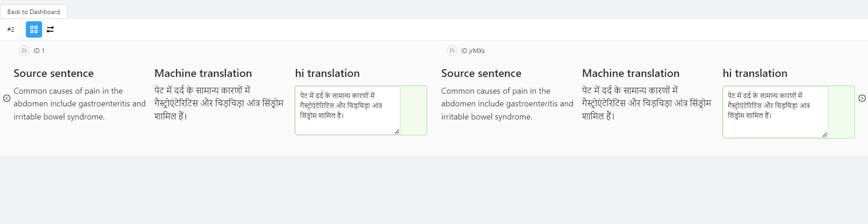Click the ID jrMXs annotation label

(473, 51)
